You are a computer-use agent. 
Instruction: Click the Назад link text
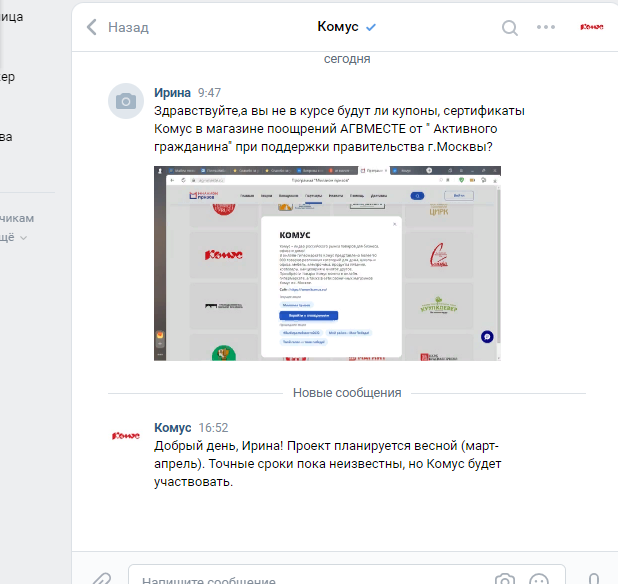[x=128, y=28]
